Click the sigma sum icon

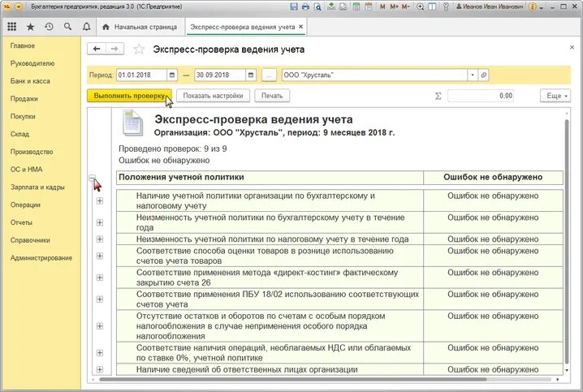pyautogui.click(x=438, y=96)
